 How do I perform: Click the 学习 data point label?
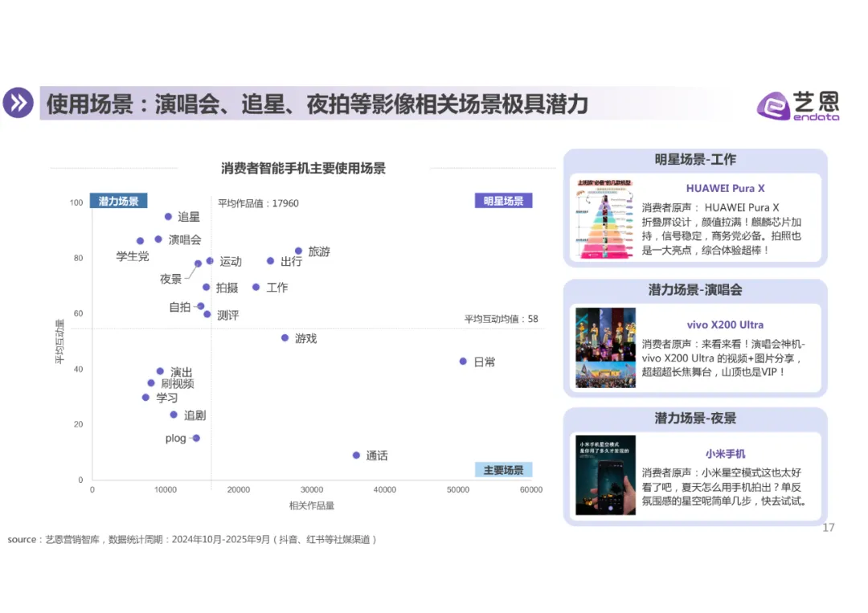click(166, 398)
